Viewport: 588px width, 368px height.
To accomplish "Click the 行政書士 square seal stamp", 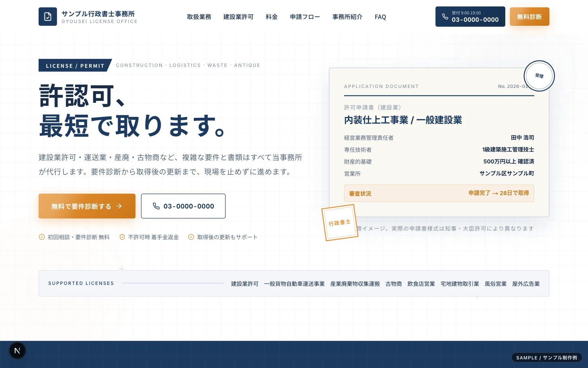I will pyautogui.click(x=340, y=223).
